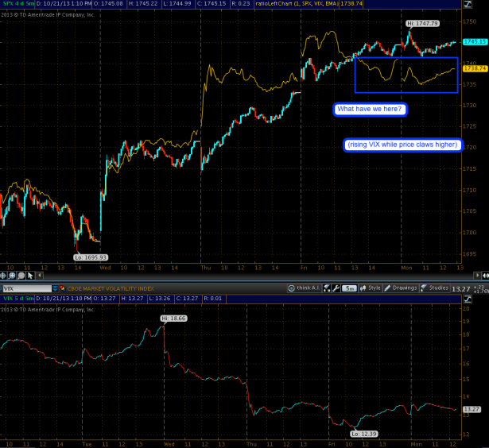
Task: Click the scroll-left arrow under SPX chart
Action: pyautogui.click(x=40, y=276)
